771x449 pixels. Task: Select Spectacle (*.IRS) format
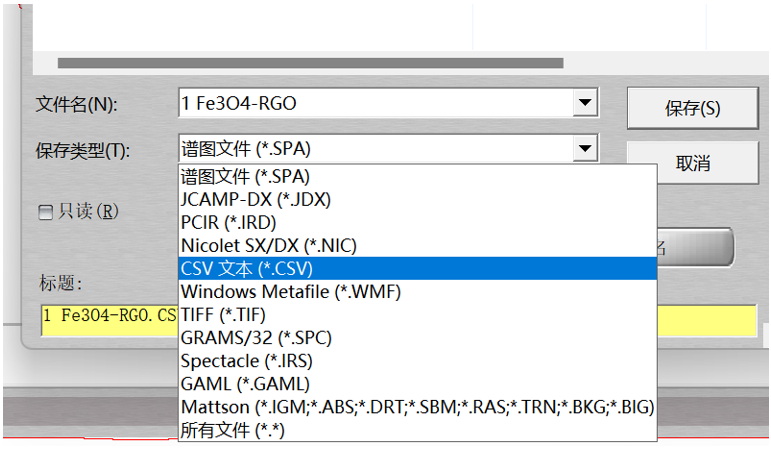pyautogui.click(x=417, y=361)
